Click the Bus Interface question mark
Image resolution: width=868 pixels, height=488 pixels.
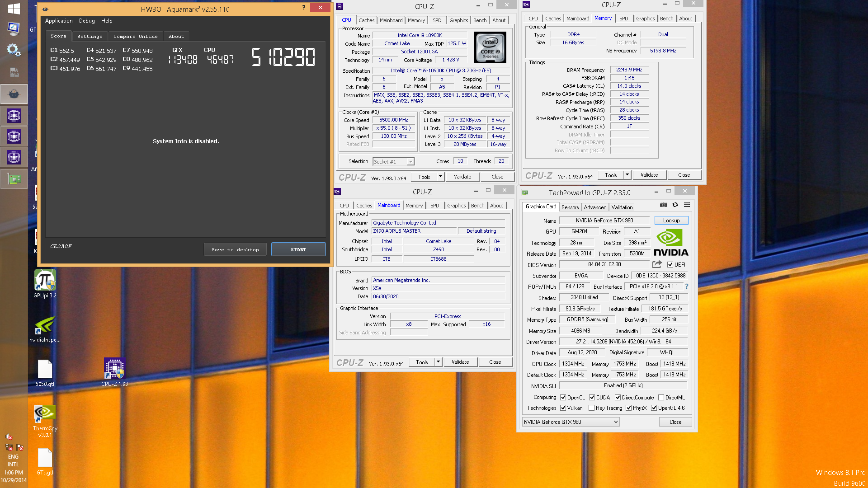tap(687, 286)
